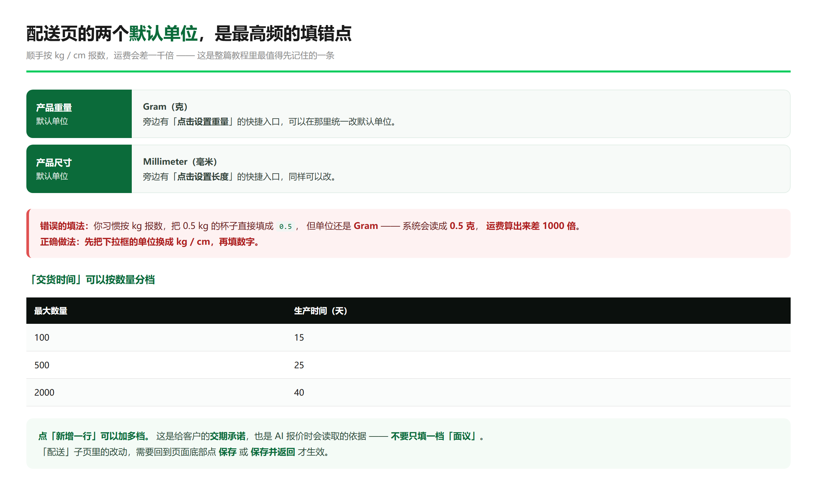817x504 pixels.
Task: Click the Gram（克）heading
Action: pyautogui.click(x=165, y=107)
